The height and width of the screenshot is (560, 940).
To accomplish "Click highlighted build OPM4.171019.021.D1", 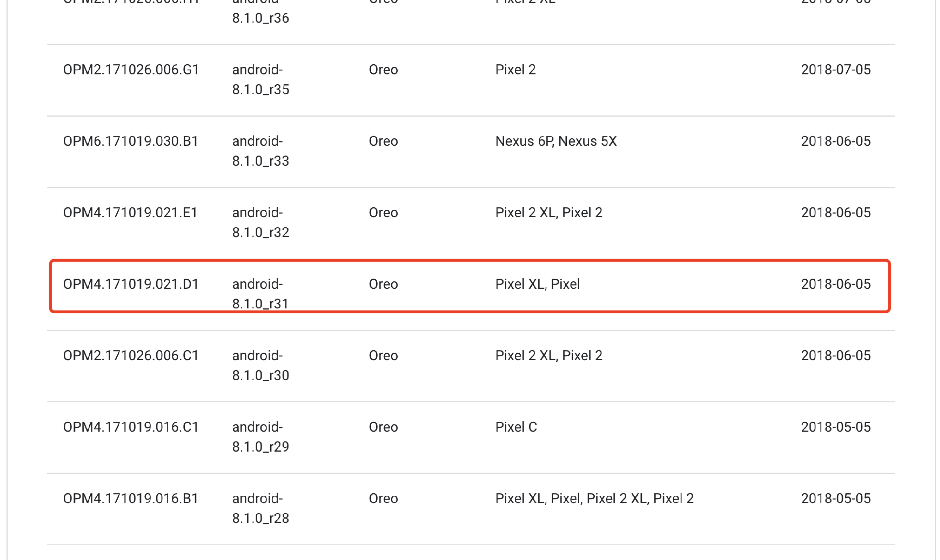I will coord(131,284).
